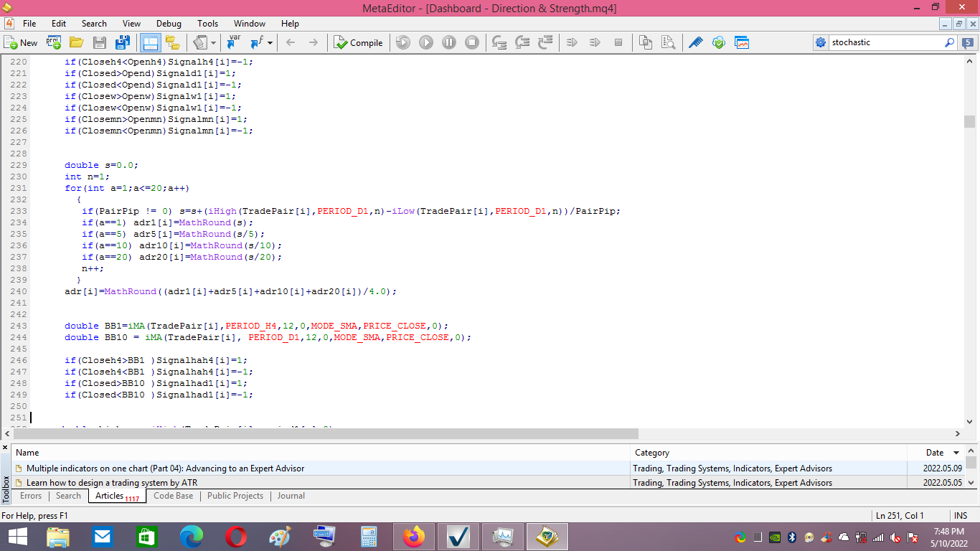The height and width of the screenshot is (551, 980).
Task: Click the Save All icon
Action: (123, 43)
